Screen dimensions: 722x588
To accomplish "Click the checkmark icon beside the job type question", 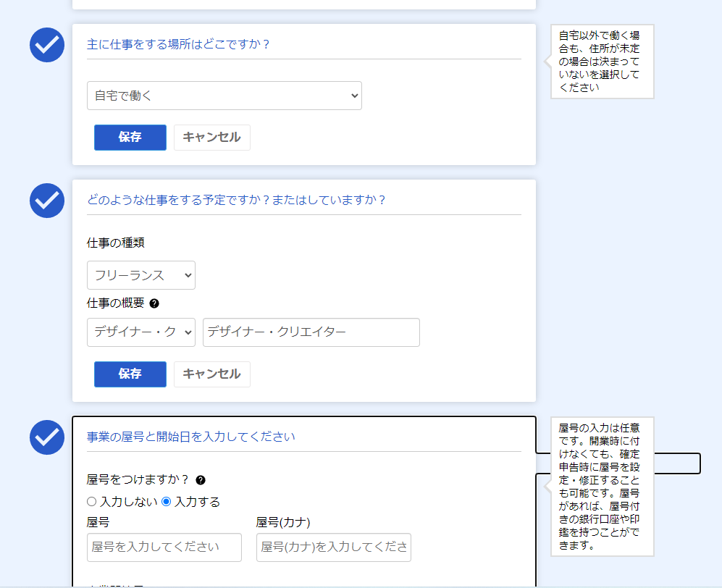I will tap(46, 201).
